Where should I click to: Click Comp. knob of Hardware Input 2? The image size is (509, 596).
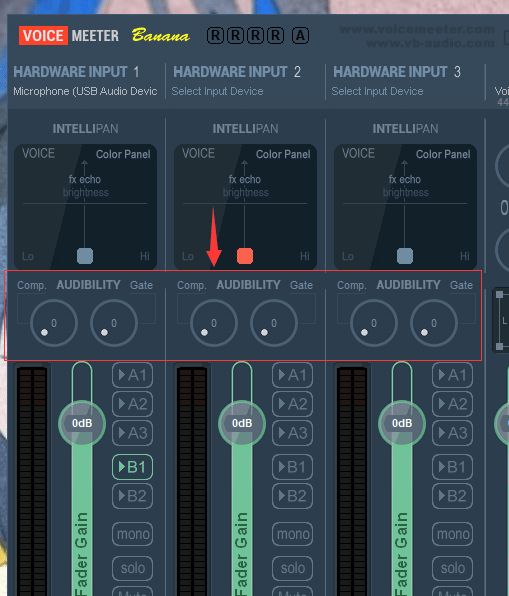[x=214, y=323]
